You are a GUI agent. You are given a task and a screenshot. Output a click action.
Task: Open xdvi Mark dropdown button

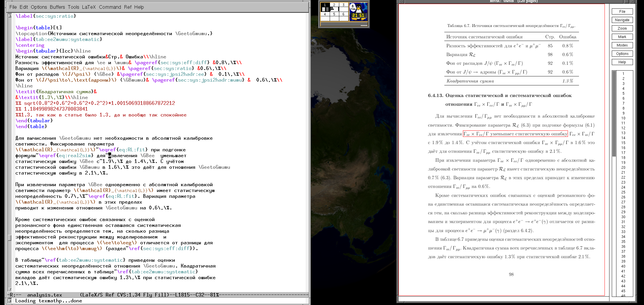tap(622, 37)
